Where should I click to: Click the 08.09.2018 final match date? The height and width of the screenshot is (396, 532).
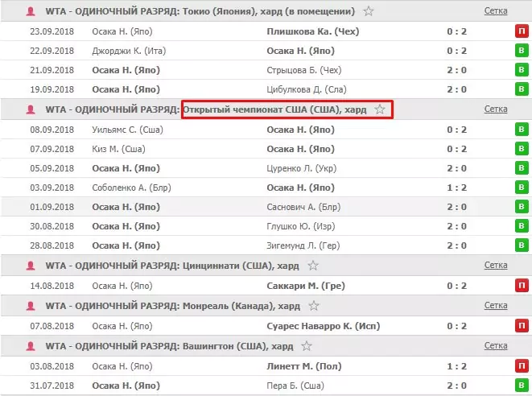point(52,130)
